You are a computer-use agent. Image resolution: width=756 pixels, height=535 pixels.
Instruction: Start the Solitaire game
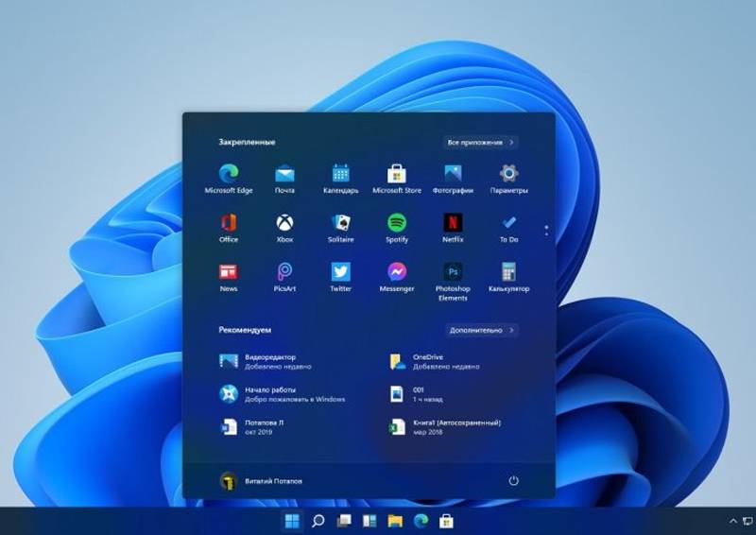[x=340, y=228]
